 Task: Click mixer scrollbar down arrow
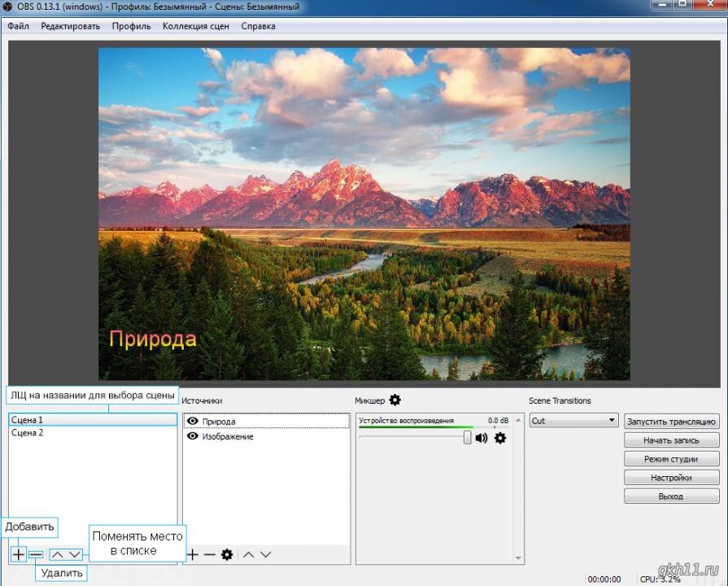[519, 558]
